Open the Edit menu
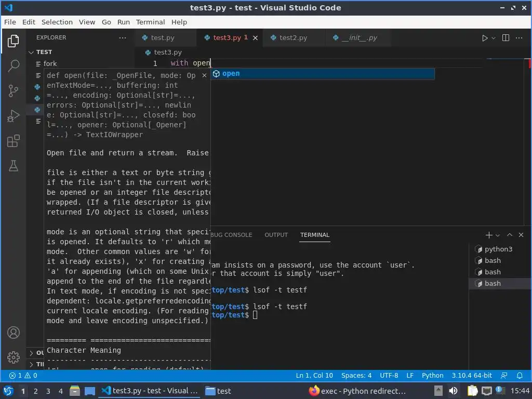Viewport: 532px width, 399px height. [x=29, y=22]
